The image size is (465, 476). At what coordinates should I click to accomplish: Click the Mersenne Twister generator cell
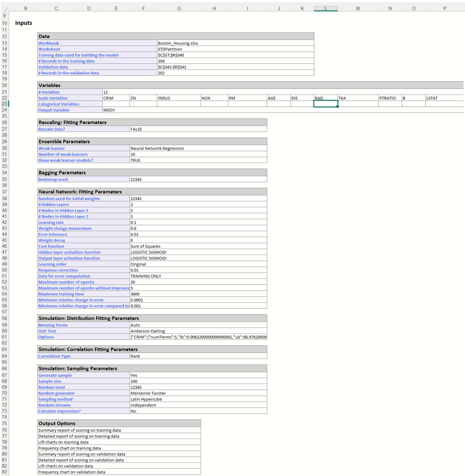(148, 393)
